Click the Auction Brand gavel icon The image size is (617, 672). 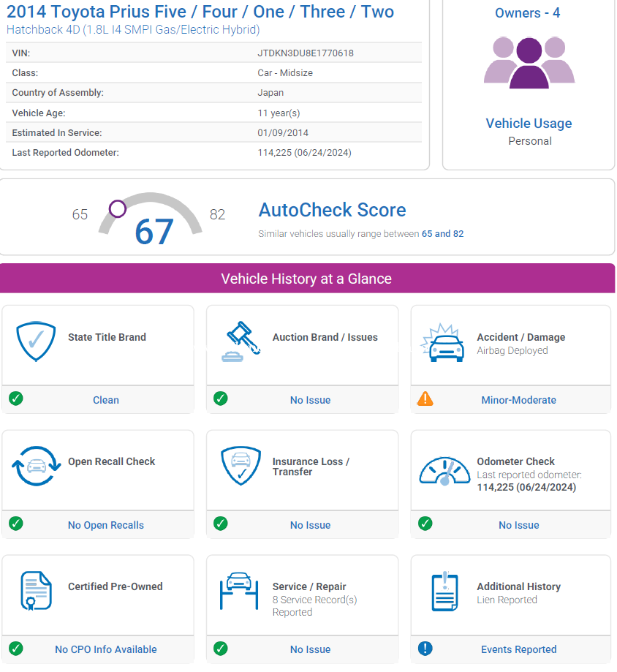[241, 341]
